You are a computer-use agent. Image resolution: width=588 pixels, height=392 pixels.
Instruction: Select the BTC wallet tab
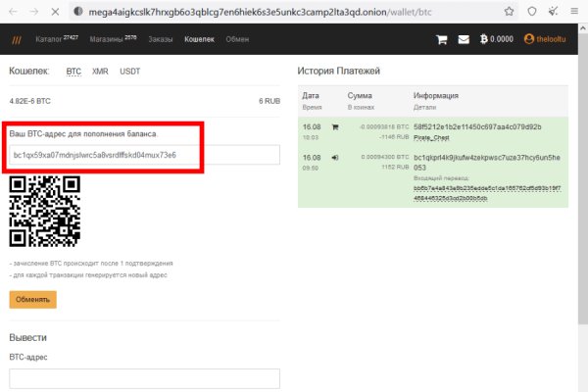point(73,72)
